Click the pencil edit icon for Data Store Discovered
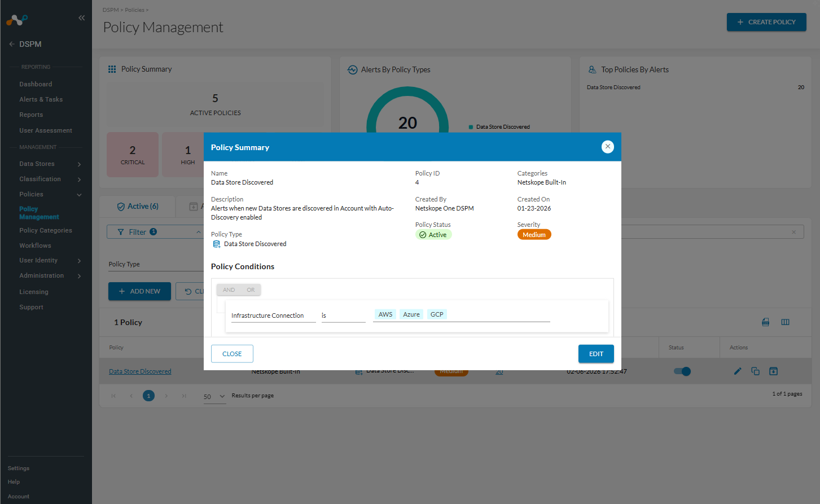The height and width of the screenshot is (504, 820). point(738,371)
